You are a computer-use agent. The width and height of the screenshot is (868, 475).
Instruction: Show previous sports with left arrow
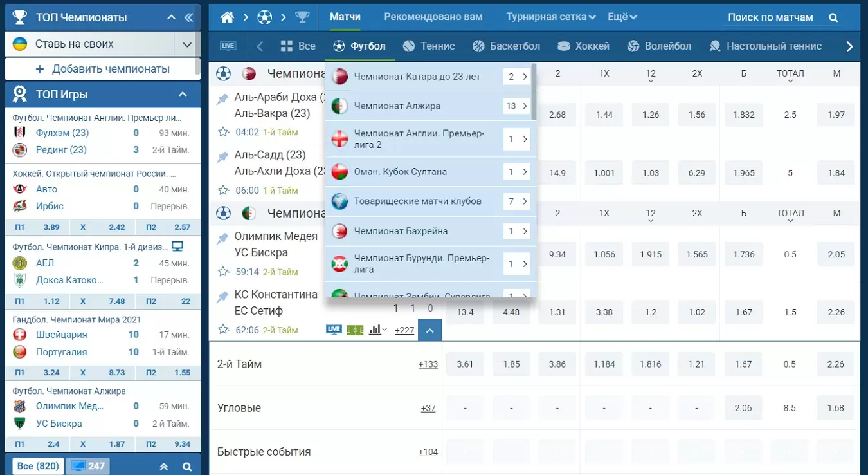coord(260,46)
